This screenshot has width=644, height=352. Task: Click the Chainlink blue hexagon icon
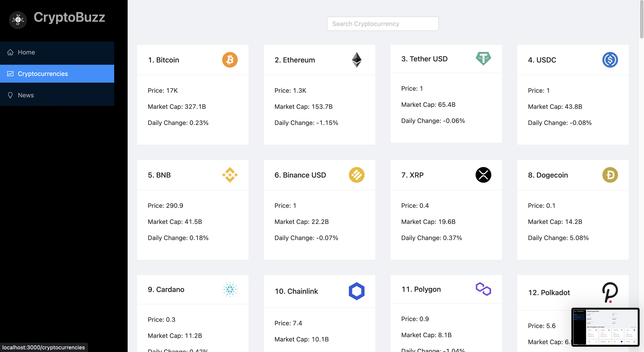(356, 291)
